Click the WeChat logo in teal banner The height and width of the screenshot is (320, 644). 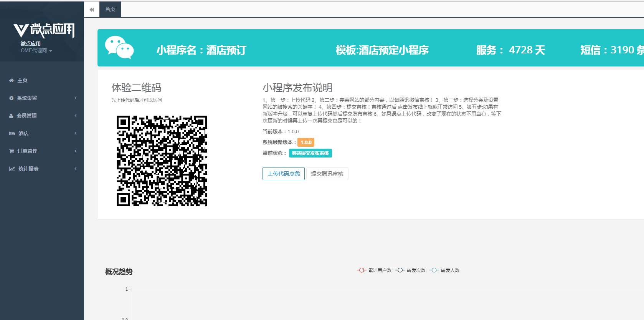tap(119, 48)
